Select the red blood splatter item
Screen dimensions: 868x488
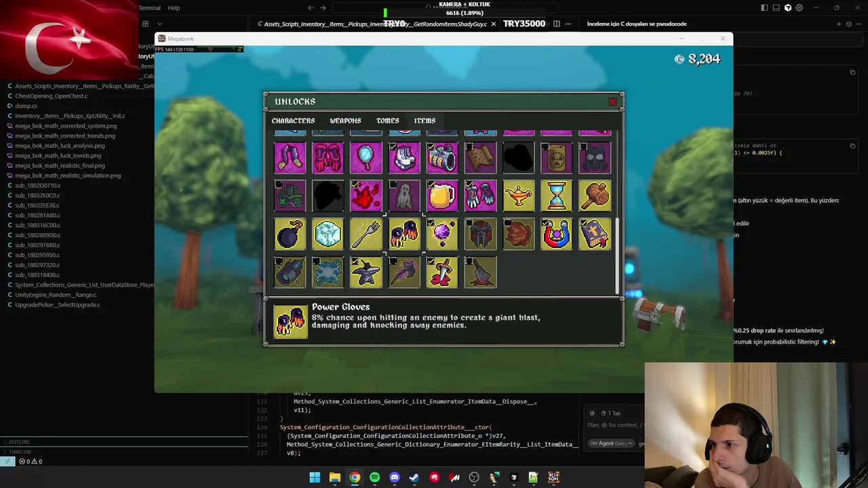tap(366, 196)
